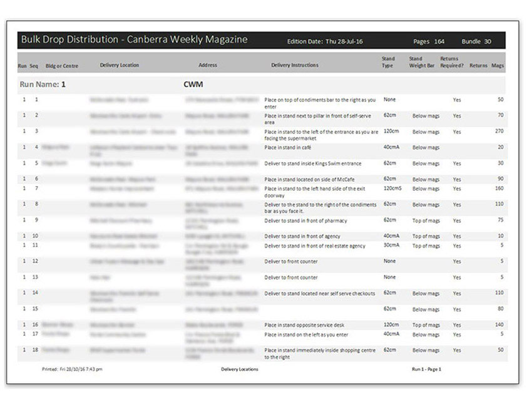Select 'Place in stand next to pillar' instruction
532x409 pixels.
(317, 119)
